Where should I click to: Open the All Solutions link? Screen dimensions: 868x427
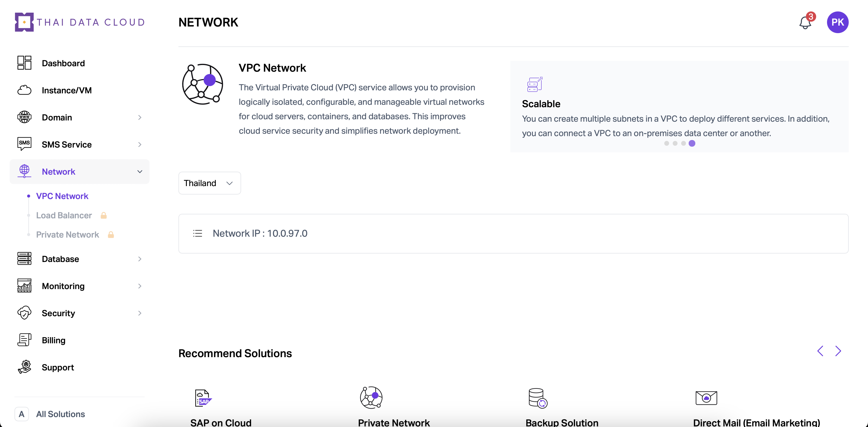coord(60,414)
